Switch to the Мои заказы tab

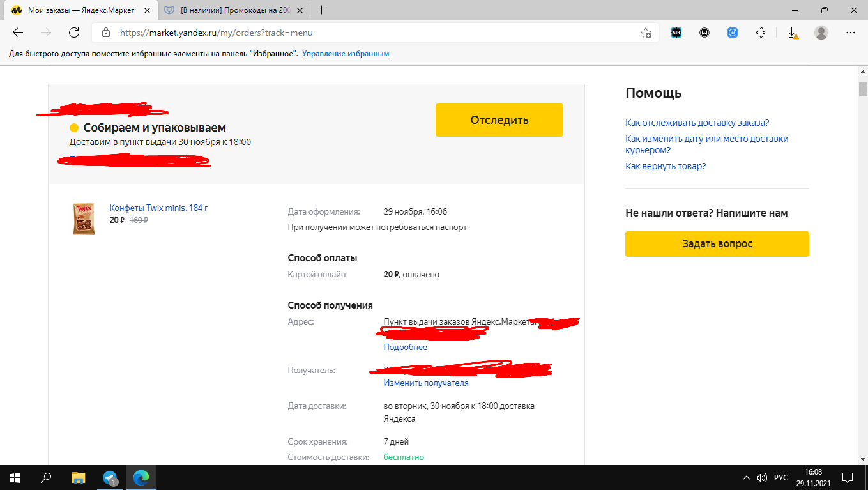(80, 10)
